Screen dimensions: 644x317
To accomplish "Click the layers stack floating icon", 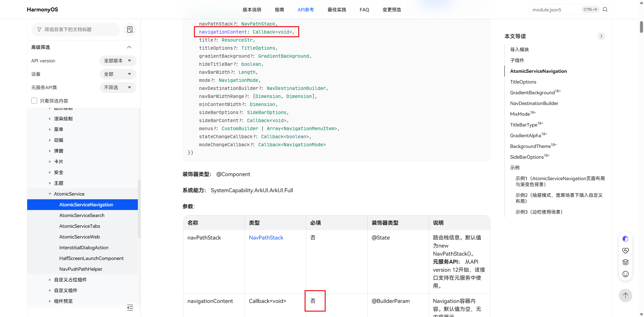I will (626, 262).
